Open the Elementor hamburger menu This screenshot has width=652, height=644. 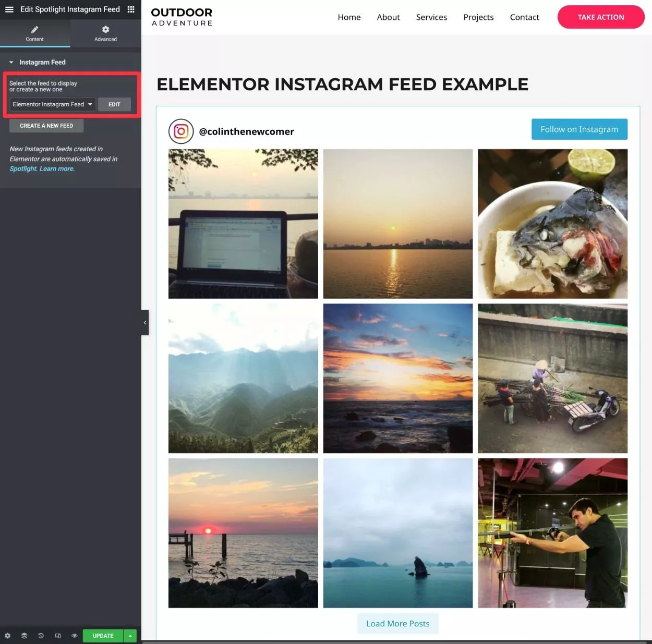[9, 9]
